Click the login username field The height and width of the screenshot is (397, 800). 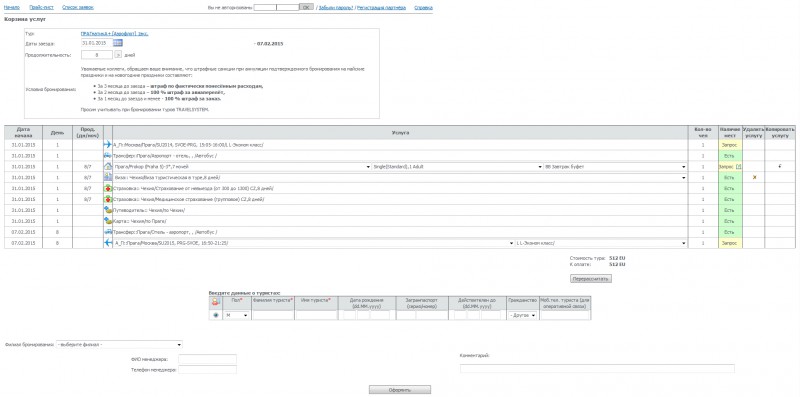(x=265, y=8)
